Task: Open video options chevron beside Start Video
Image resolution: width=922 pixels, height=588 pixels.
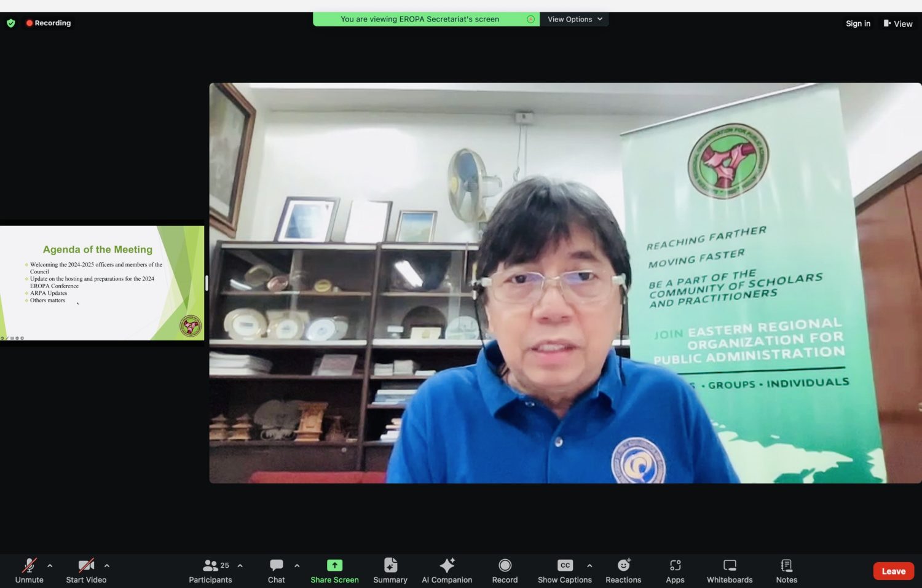Action: (107, 566)
